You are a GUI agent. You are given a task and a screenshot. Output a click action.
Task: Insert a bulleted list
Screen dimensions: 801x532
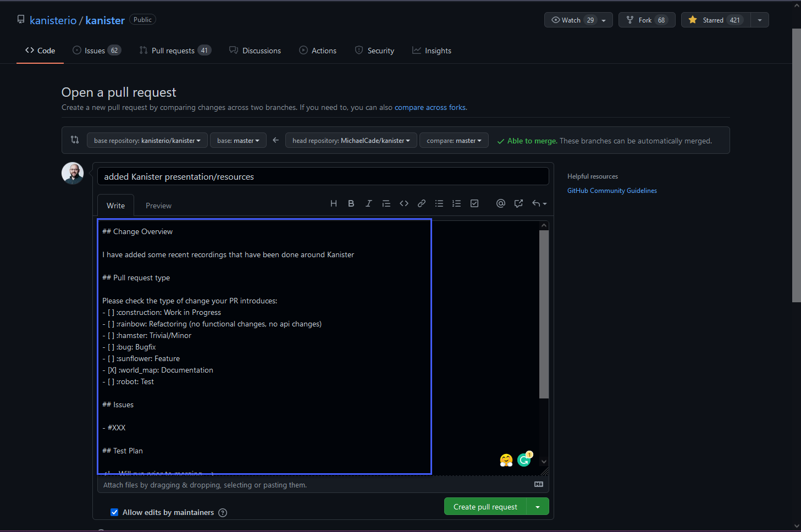(x=439, y=203)
